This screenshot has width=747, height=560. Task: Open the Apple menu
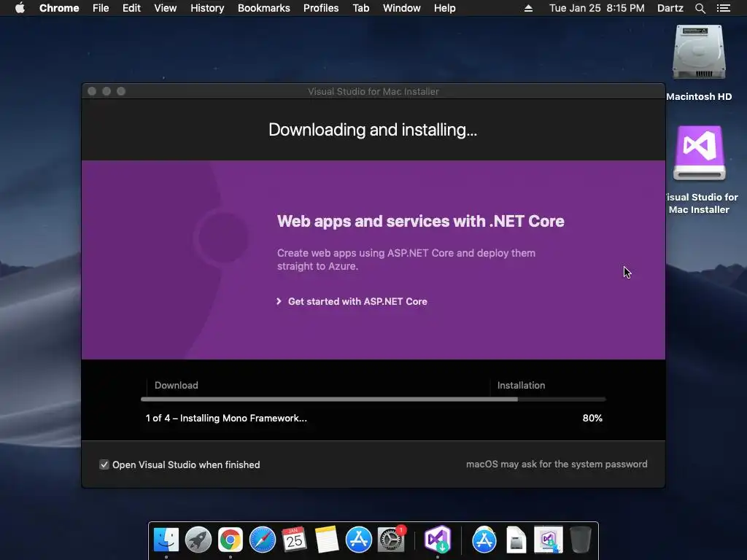coord(20,8)
